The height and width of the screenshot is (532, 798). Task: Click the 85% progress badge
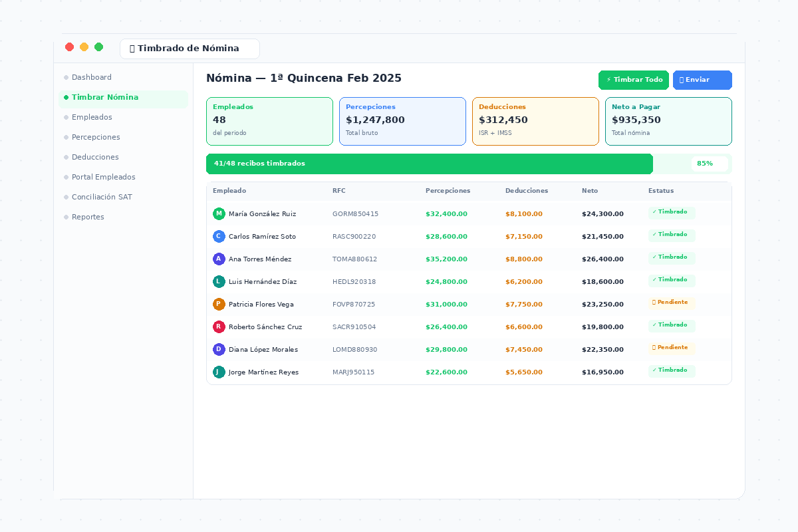(710, 164)
